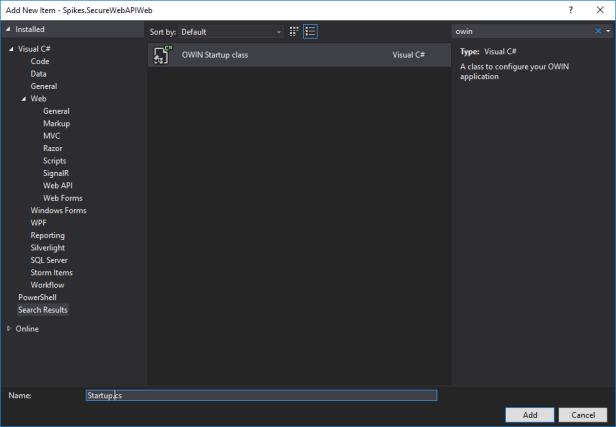The height and width of the screenshot is (427, 616).
Task: Click into the Name field with Startup.cs
Action: (261, 395)
